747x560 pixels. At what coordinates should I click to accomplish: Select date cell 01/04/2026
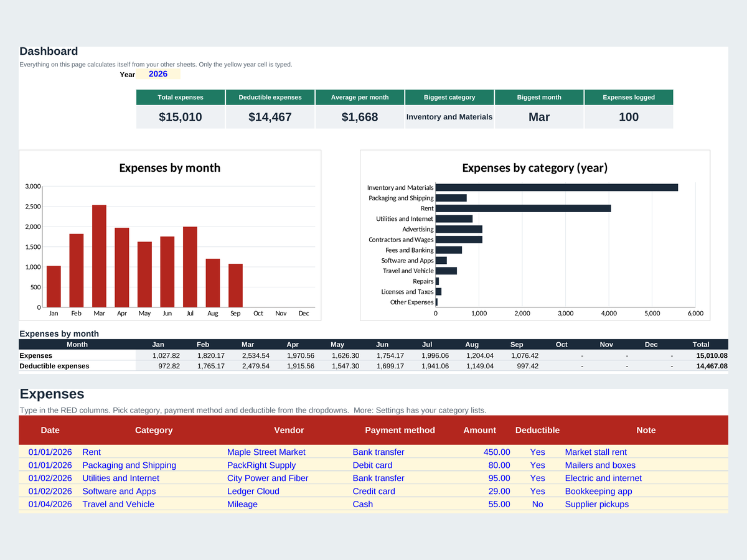click(x=50, y=504)
